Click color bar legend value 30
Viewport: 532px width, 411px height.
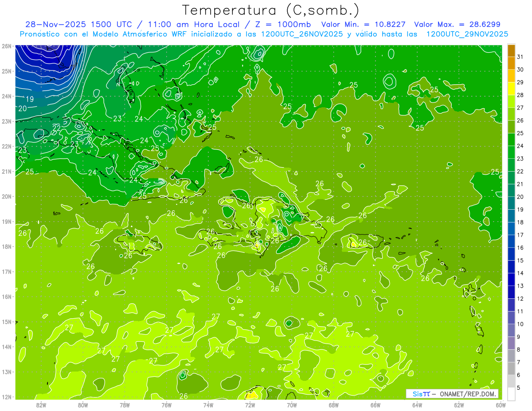(520, 69)
